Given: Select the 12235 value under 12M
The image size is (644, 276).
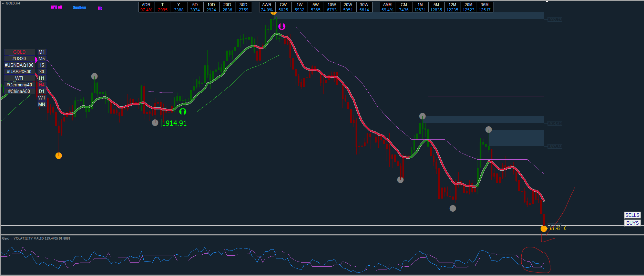Looking at the screenshot, I should coord(452,10).
